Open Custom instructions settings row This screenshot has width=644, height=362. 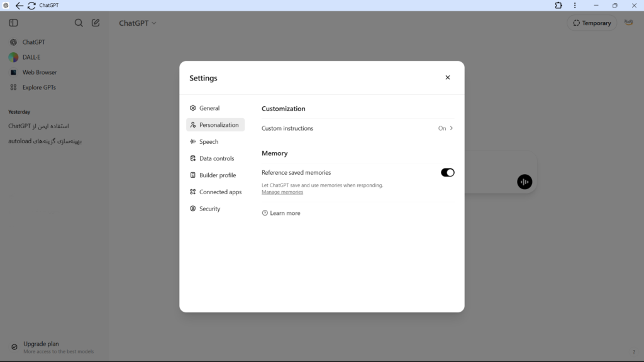358,128
